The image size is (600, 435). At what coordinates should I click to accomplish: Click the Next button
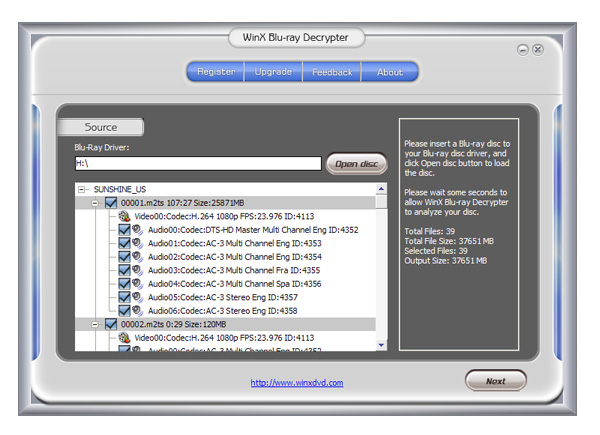tap(496, 381)
